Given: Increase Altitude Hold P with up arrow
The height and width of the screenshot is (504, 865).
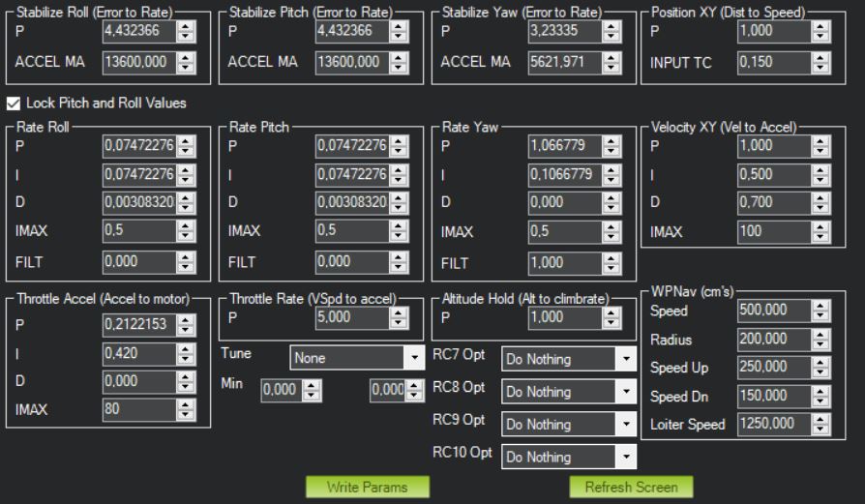Looking at the screenshot, I should pos(611,313).
